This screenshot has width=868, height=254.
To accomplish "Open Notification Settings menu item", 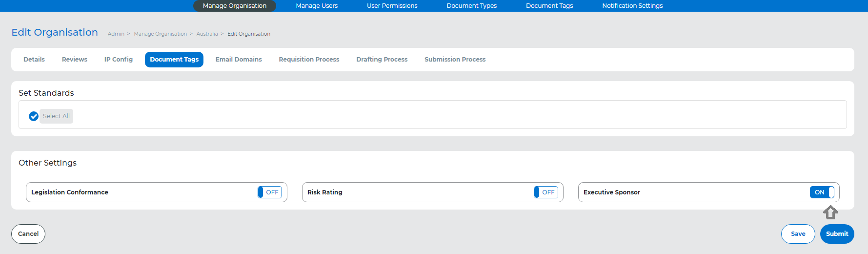I will pyautogui.click(x=632, y=6).
